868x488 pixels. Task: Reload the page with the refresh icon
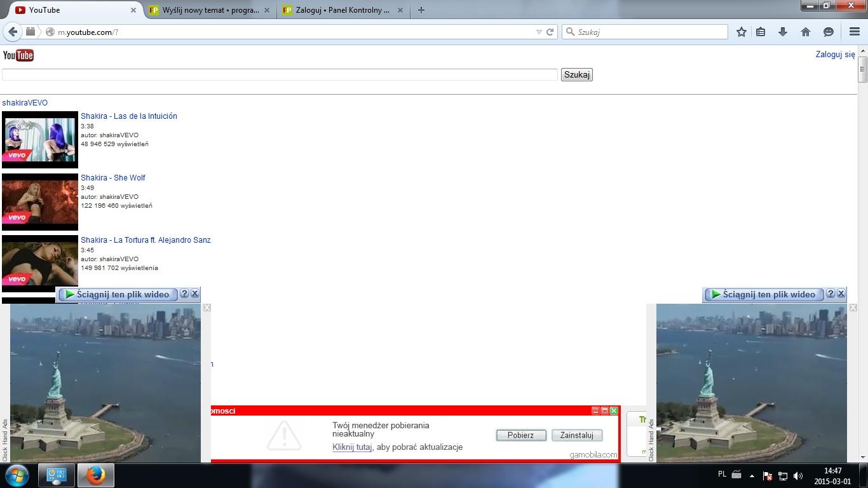click(x=550, y=32)
